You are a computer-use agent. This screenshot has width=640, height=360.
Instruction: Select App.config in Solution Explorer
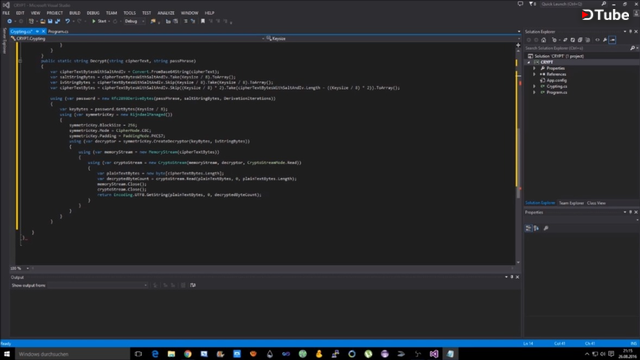pyautogui.click(x=556, y=80)
